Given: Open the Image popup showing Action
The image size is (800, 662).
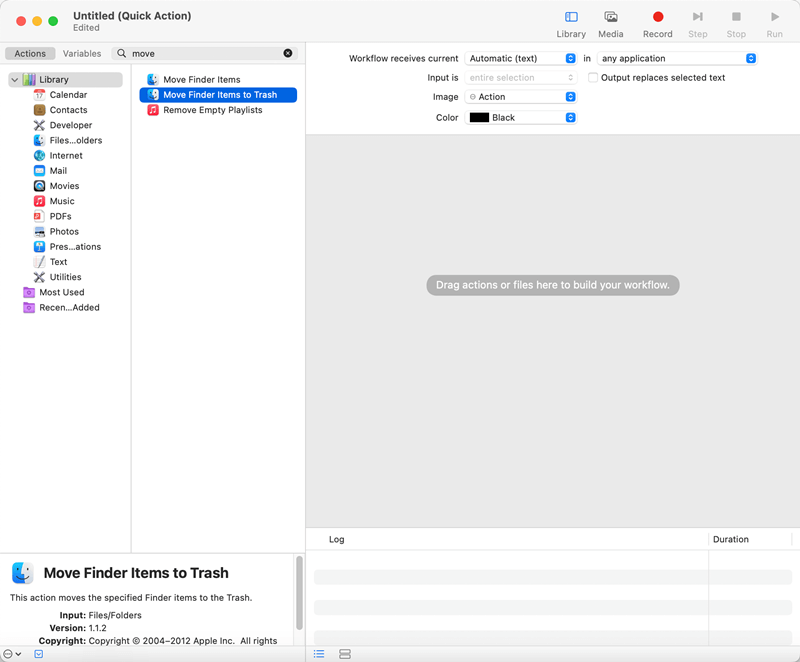Looking at the screenshot, I should pos(520,97).
